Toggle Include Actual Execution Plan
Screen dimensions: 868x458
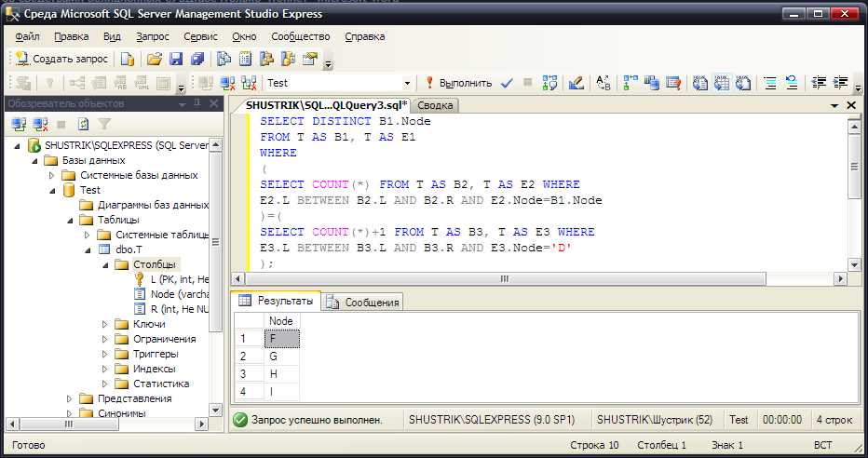(630, 83)
